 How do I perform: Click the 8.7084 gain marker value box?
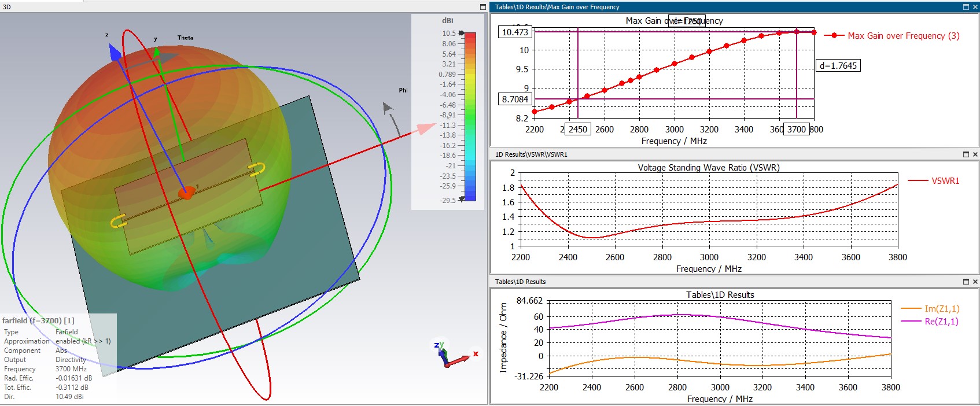pos(515,99)
